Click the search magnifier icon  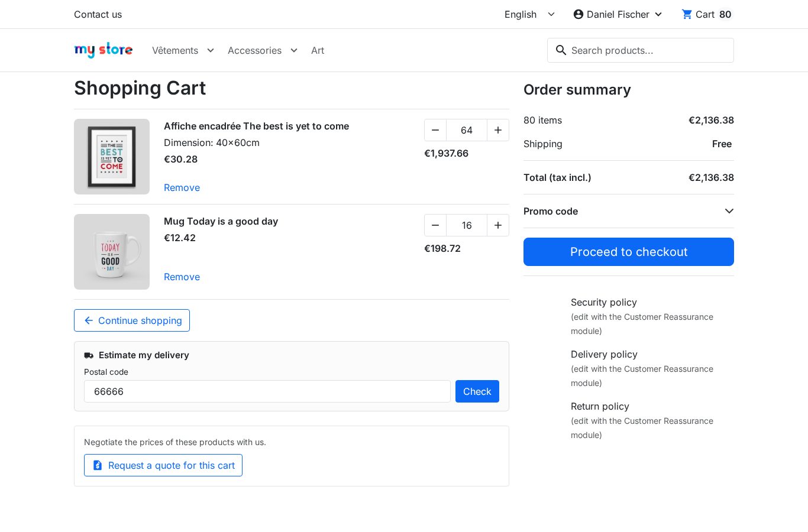coord(561,50)
